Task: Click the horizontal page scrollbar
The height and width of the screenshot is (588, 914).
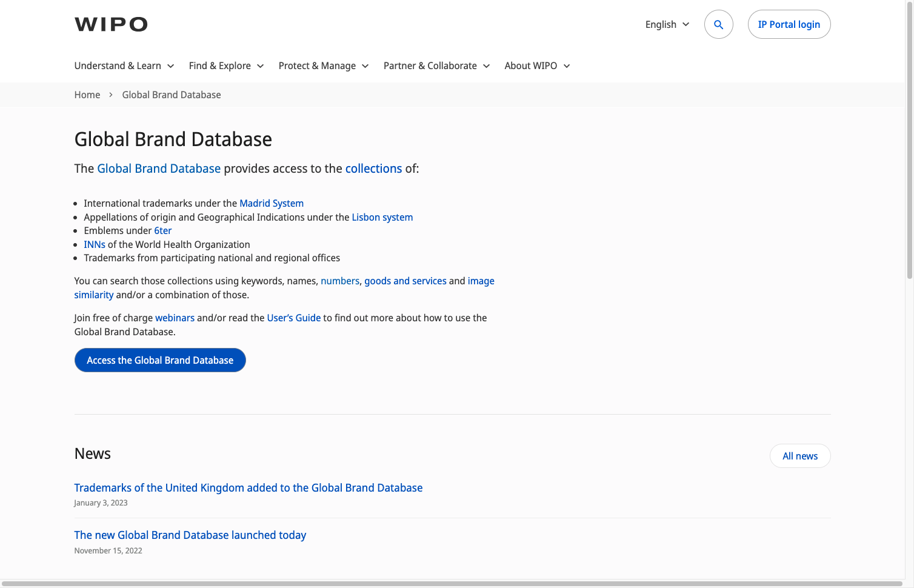Action: coord(452,584)
